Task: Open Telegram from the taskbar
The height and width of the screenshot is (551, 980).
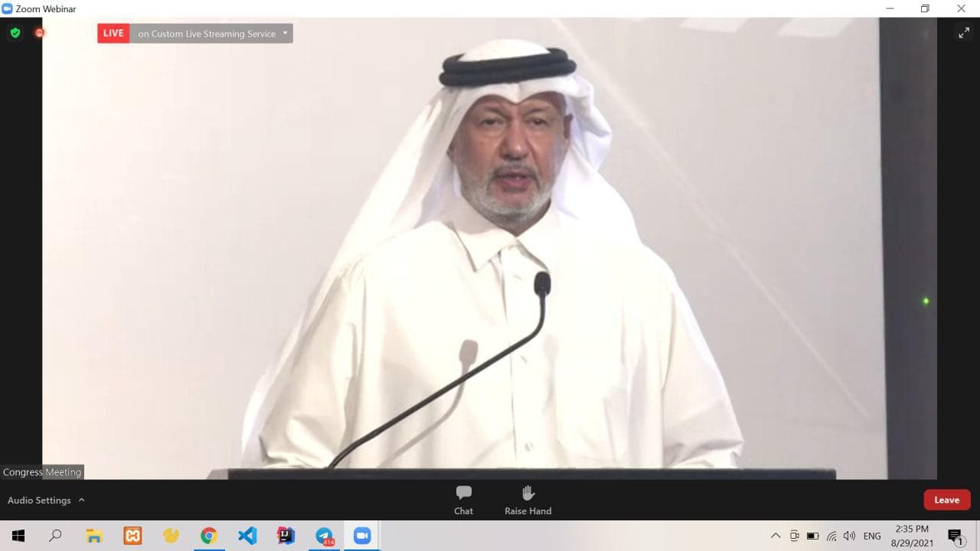Action: (x=324, y=536)
